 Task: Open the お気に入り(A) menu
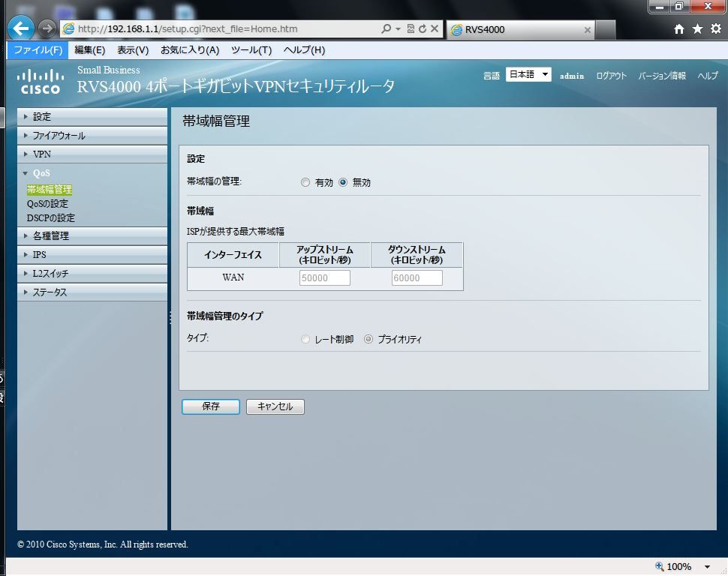[190, 50]
